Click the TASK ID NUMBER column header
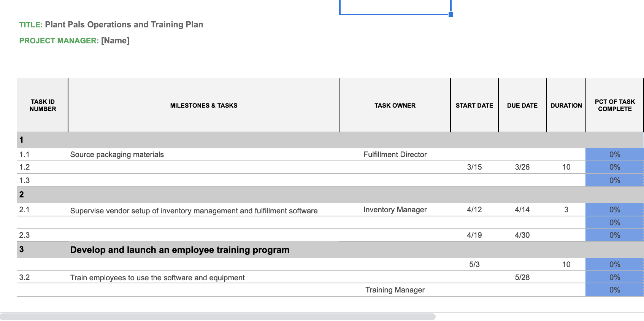The width and height of the screenshot is (644, 321). (43, 105)
